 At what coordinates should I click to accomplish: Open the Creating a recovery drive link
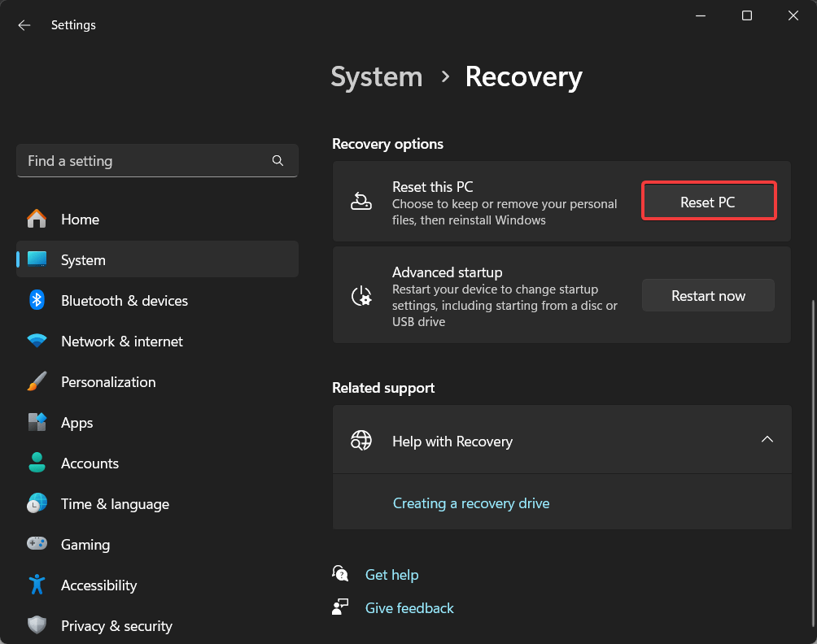[471, 503]
